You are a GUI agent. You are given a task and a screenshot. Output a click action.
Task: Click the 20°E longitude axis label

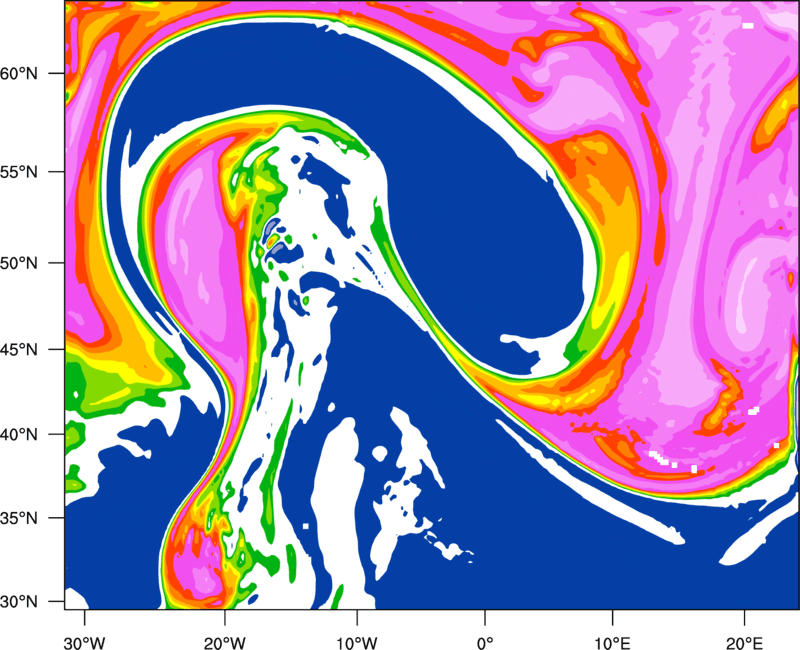coord(744,642)
